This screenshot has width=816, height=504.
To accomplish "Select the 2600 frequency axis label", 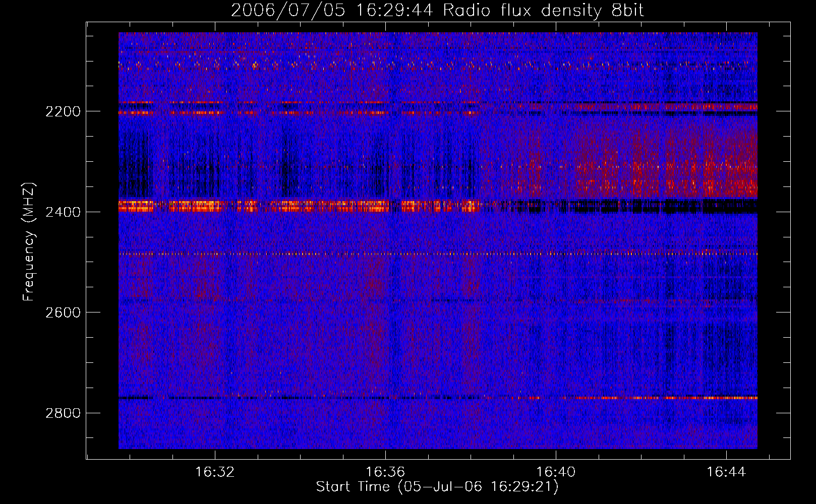I will point(63,312).
